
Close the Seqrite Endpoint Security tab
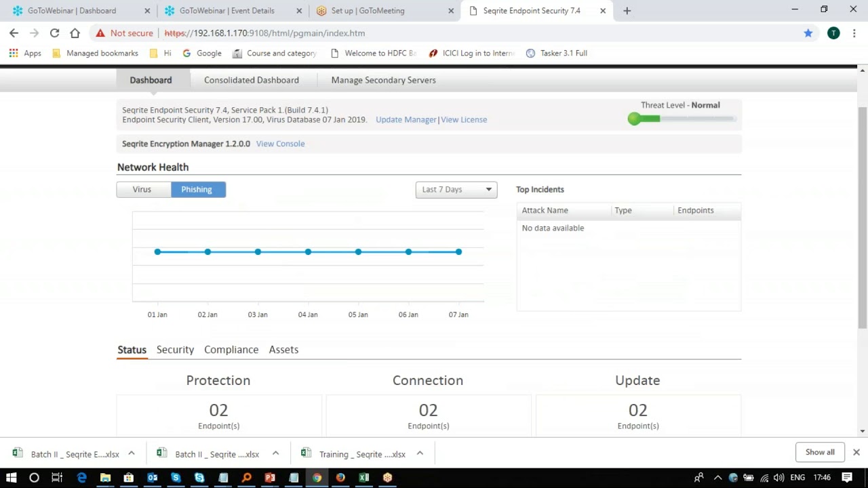(602, 11)
